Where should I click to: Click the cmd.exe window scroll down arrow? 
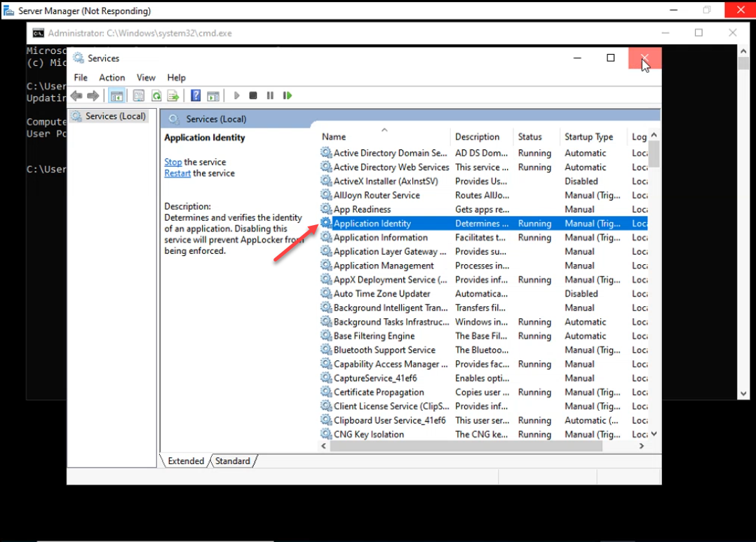pyautogui.click(x=743, y=393)
